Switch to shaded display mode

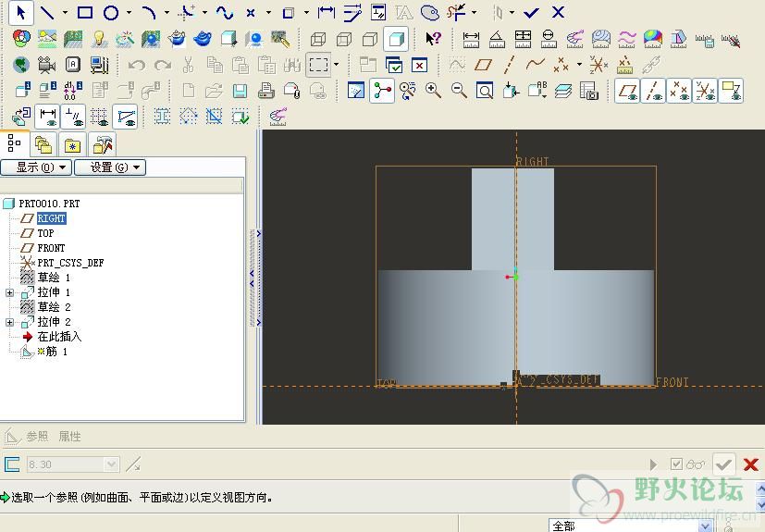tap(396, 39)
